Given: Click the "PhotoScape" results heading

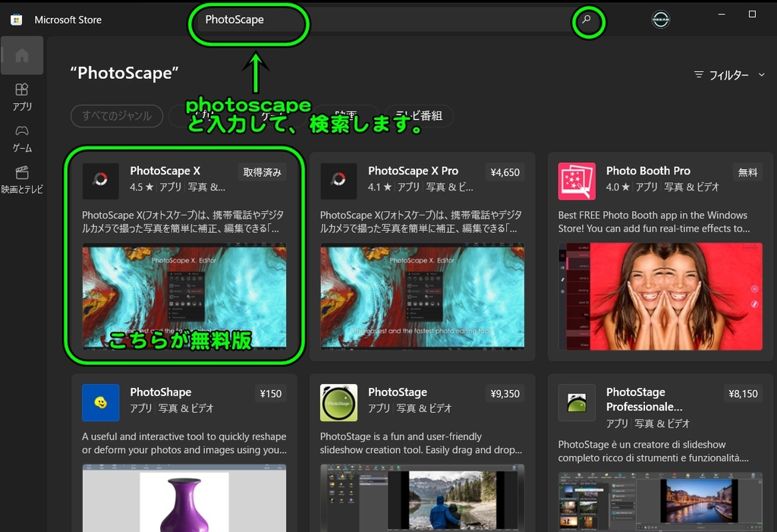Looking at the screenshot, I should [x=124, y=74].
